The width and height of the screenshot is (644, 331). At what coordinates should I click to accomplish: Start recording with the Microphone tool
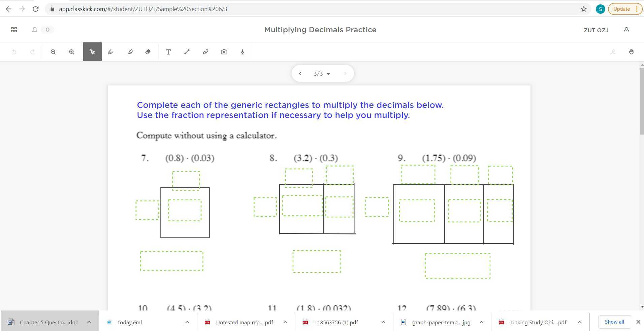[242, 51]
